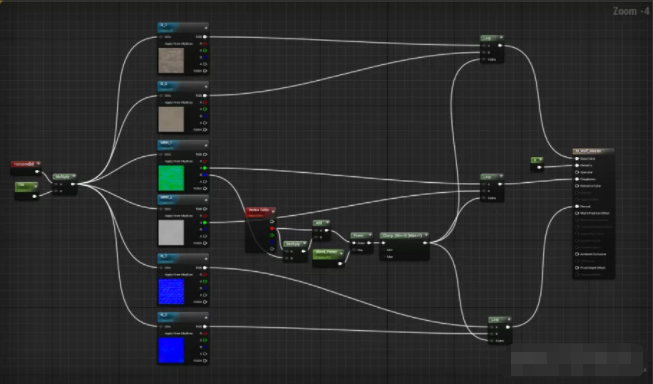Screen dimensions: 653x384
Task: Select the Blend_Power parameter node header
Action: (x=328, y=254)
